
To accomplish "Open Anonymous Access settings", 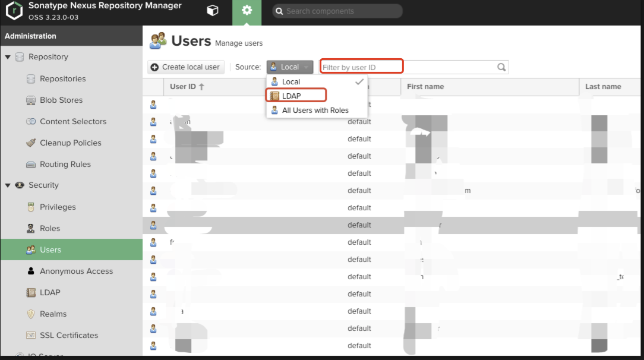I will point(76,271).
